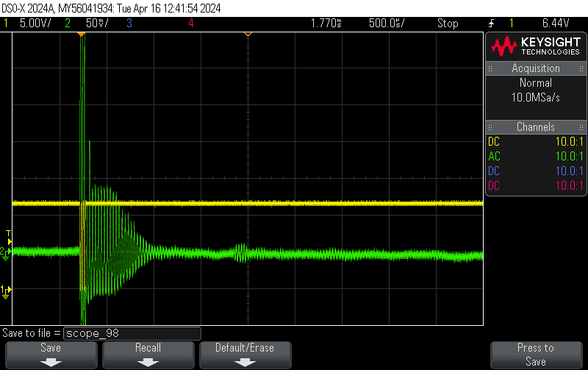Viewport: 588px width, 370px height.
Task: Open the Channels panel header
Action: pyautogui.click(x=535, y=127)
